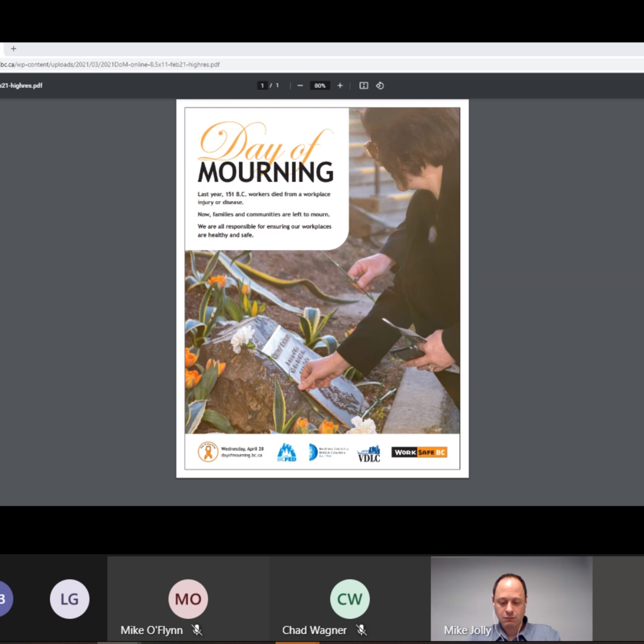Screen dimensions: 644x644
Task: Rotate the PDF with the rotate icon
Action: coord(380,86)
